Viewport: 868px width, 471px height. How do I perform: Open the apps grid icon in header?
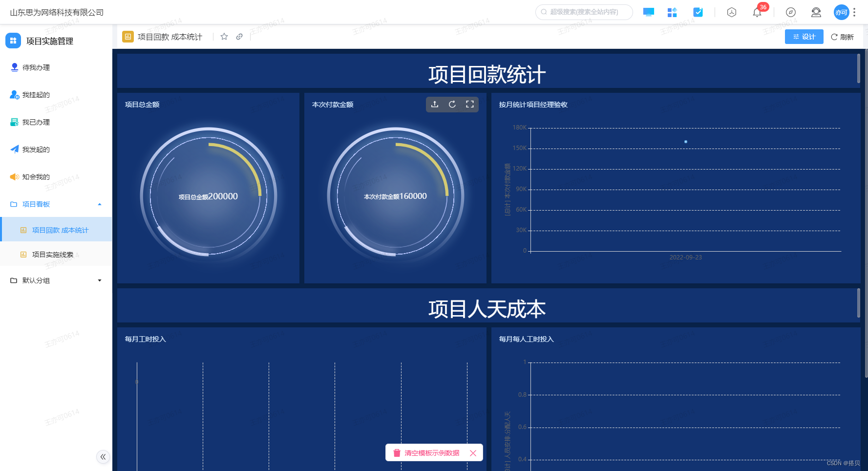pyautogui.click(x=672, y=12)
